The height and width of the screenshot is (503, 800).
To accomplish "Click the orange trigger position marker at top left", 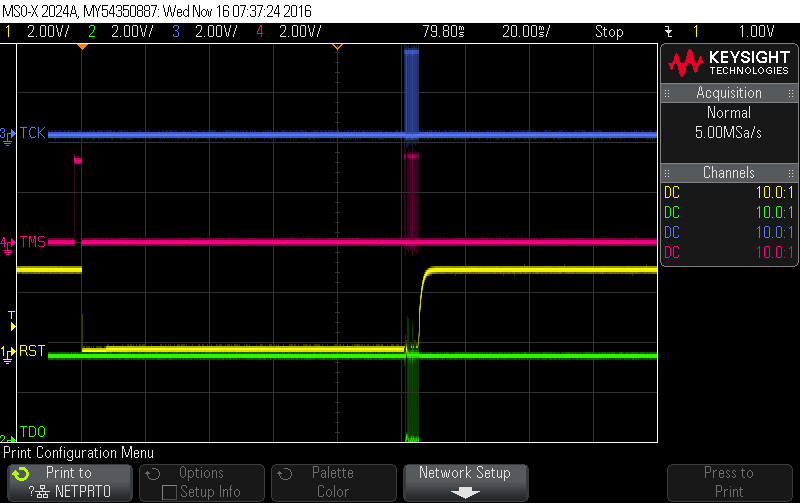I will 82,47.
